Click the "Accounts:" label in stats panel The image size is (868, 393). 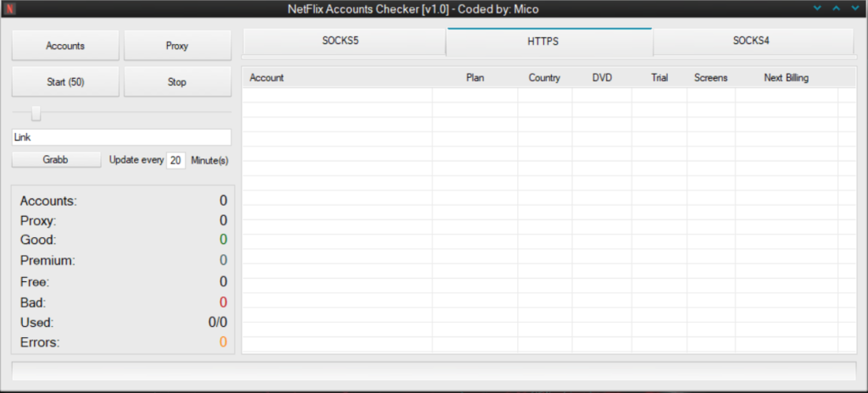click(48, 201)
